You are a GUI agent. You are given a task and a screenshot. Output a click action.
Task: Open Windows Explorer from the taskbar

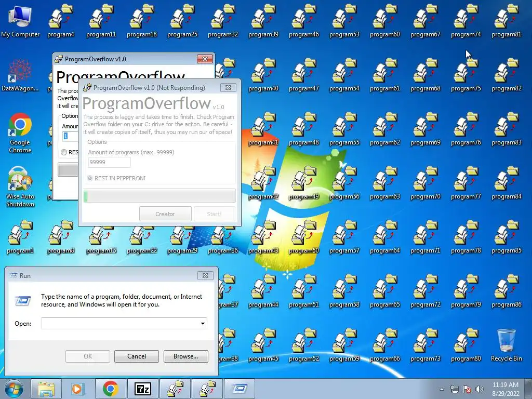pyautogui.click(x=46, y=389)
